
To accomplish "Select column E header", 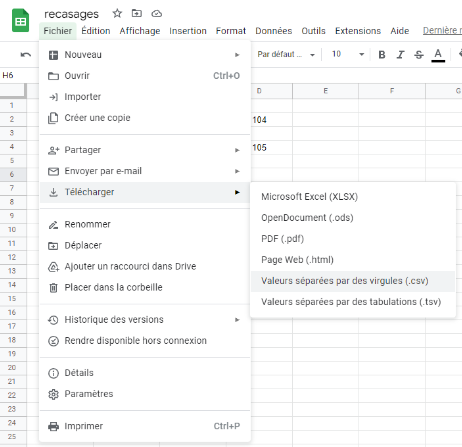I will pyautogui.click(x=325, y=91).
